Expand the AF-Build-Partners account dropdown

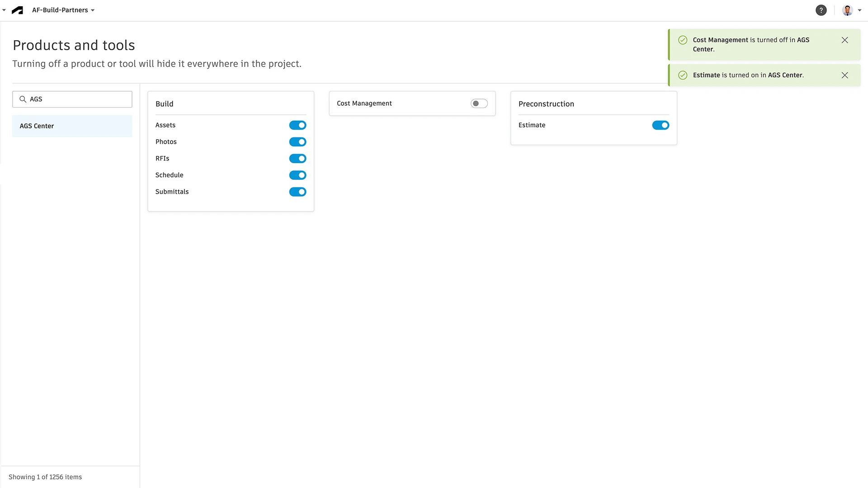63,10
